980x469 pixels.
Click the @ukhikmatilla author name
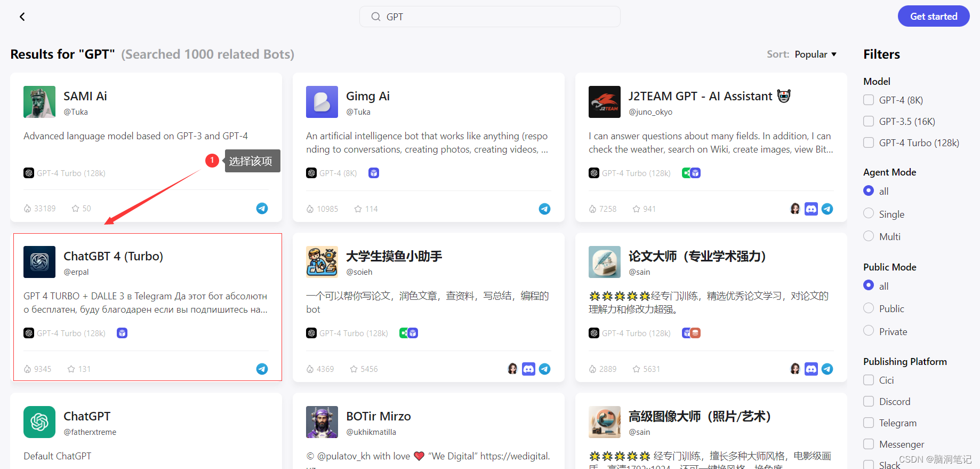pyautogui.click(x=371, y=432)
